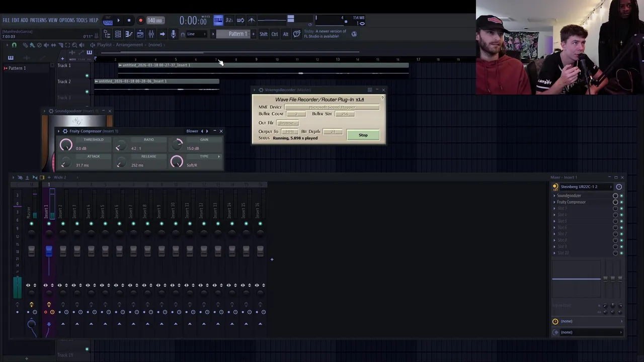Toggle the loop recording icon

[x=240, y=20]
